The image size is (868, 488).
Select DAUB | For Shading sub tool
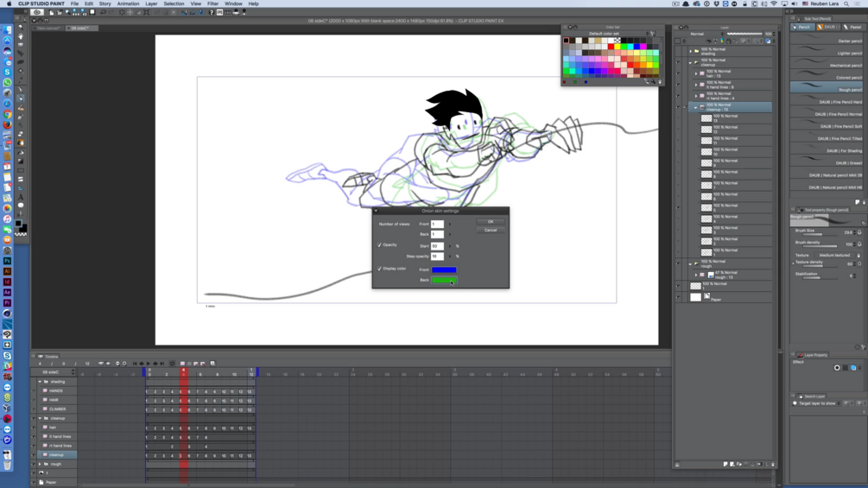click(x=827, y=149)
